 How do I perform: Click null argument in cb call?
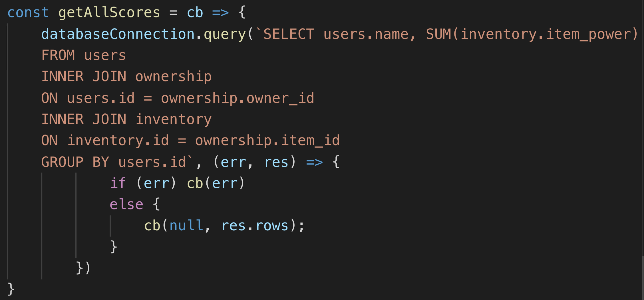pos(186,225)
